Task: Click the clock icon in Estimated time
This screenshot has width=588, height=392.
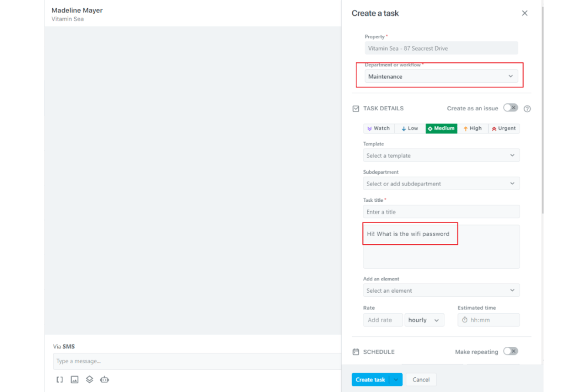Action: 464,320
